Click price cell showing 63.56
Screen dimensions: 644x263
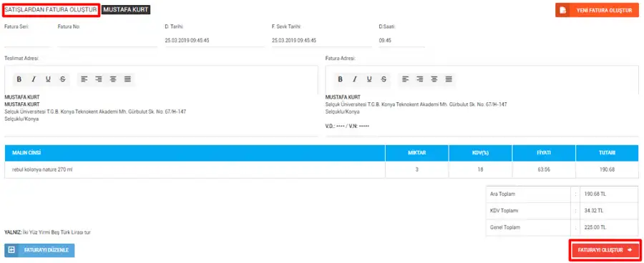tap(544, 169)
